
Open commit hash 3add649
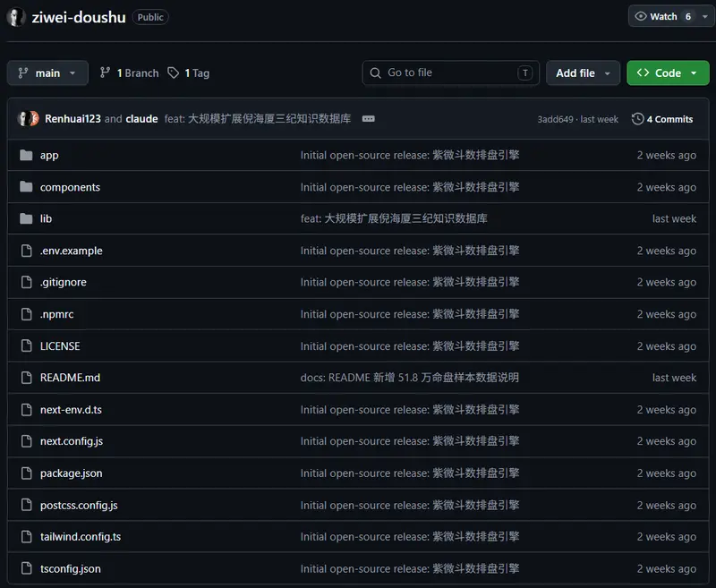point(555,119)
